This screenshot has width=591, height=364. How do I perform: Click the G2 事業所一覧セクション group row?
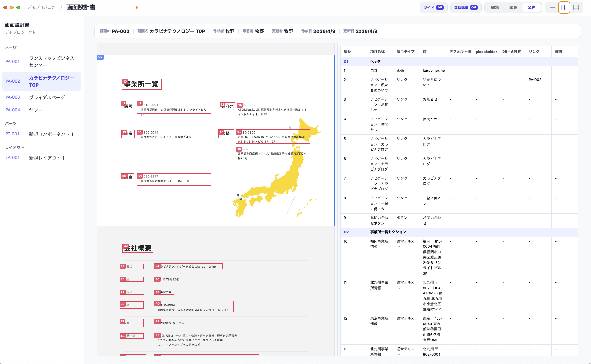pos(459,232)
